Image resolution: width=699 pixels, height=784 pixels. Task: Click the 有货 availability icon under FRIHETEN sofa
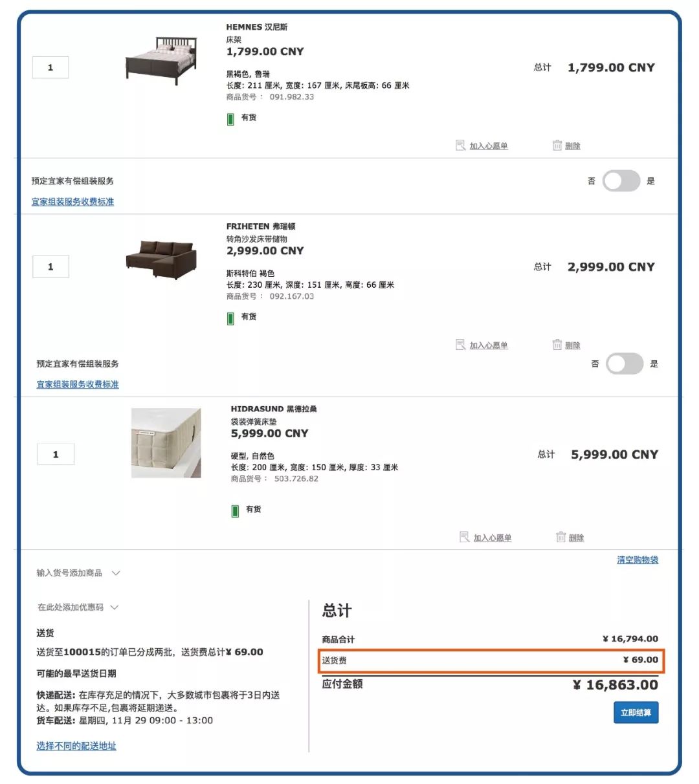[231, 317]
